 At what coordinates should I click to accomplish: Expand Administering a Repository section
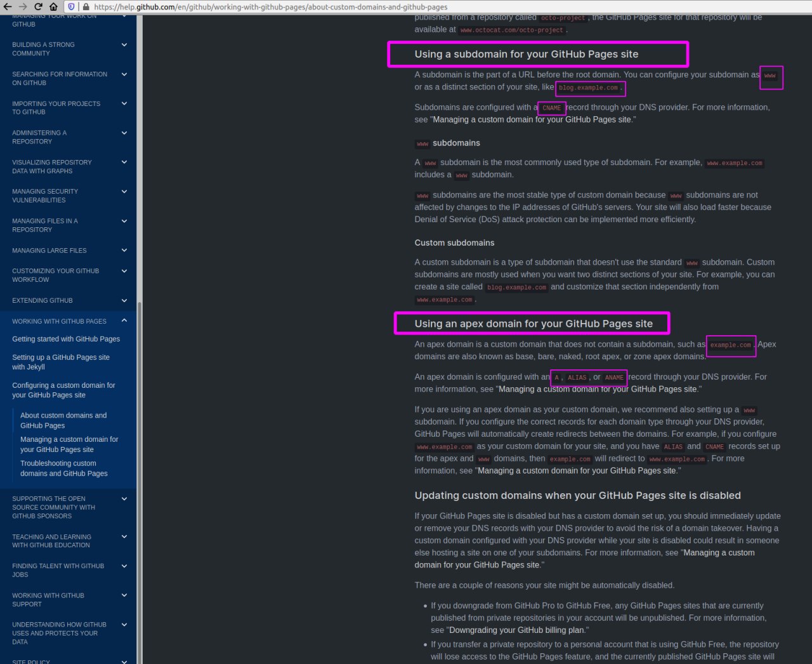pyautogui.click(x=124, y=133)
